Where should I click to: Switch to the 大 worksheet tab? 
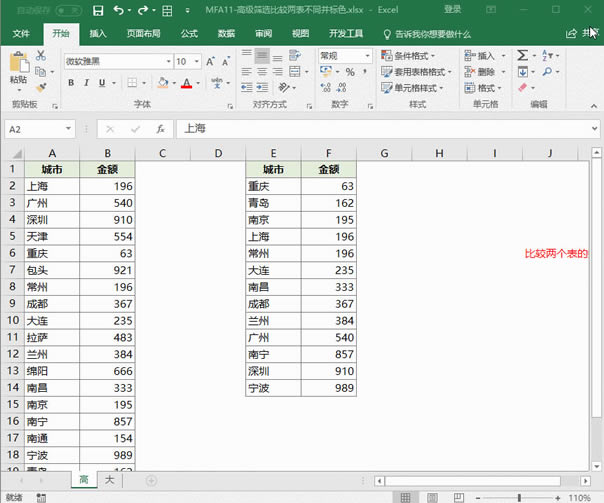coord(108,481)
